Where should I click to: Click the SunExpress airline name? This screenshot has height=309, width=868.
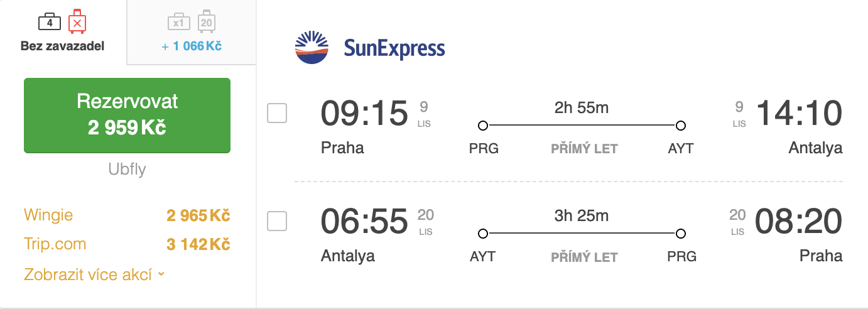coord(394,48)
